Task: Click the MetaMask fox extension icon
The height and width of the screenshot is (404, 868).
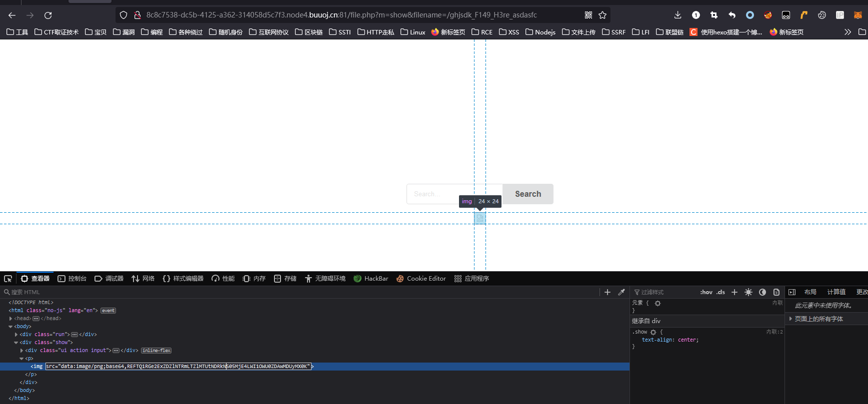Action: point(857,15)
